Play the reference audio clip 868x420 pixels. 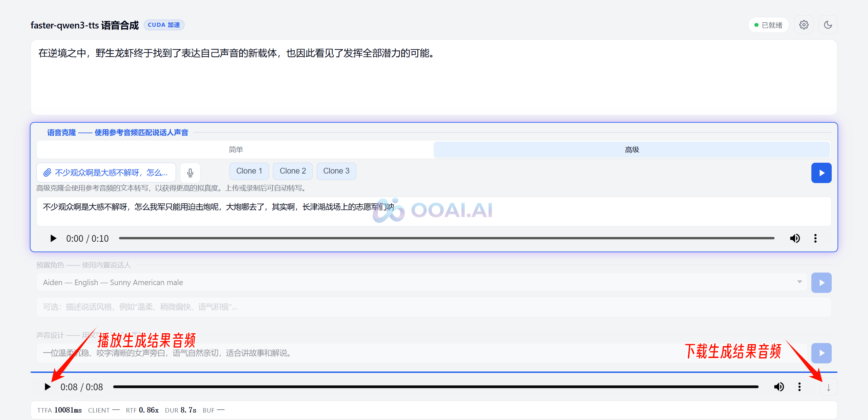pyautogui.click(x=53, y=238)
